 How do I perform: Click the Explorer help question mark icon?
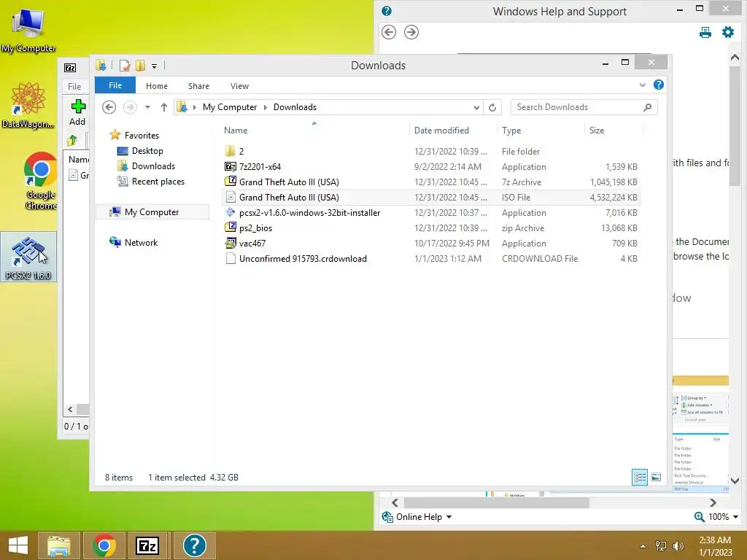click(x=659, y=85)
